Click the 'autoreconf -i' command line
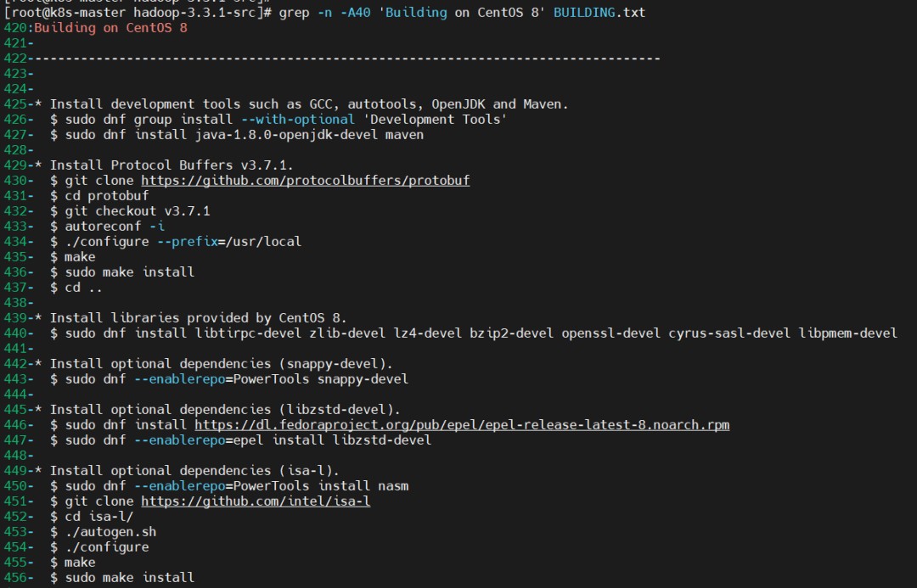The width and height of the screenshot is (917, 588). 115,227
